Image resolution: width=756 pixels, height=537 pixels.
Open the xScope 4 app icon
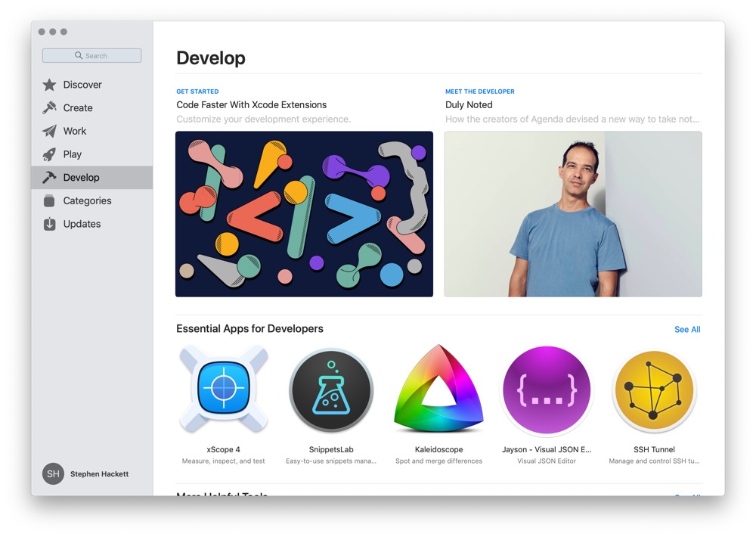pyautogui.click(x=223, y=390)
